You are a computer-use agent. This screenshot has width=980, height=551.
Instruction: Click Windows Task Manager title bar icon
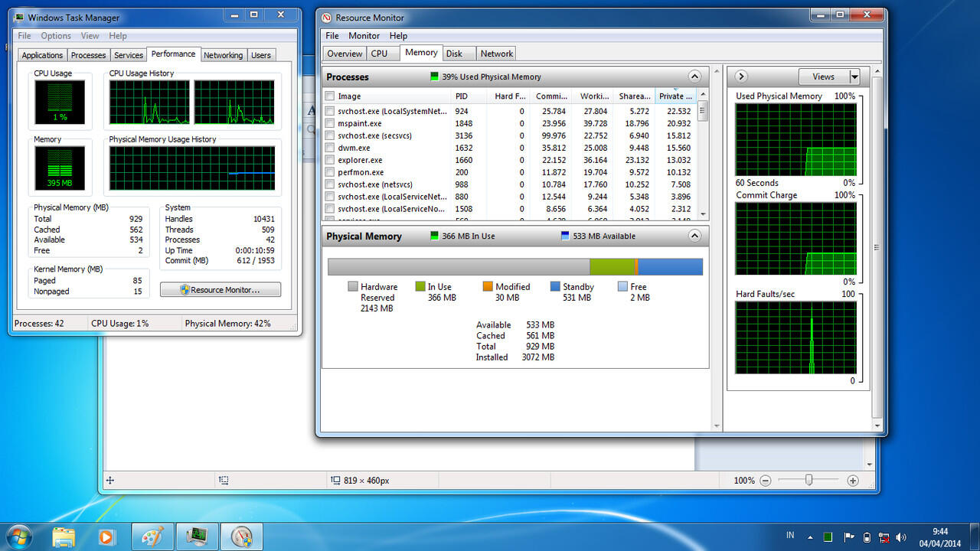tap(19, 18)
